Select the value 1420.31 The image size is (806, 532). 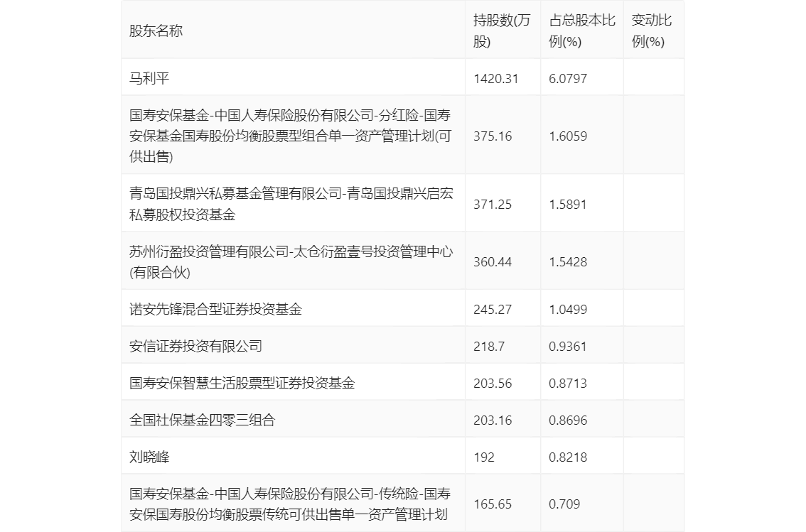coord(495,79)
